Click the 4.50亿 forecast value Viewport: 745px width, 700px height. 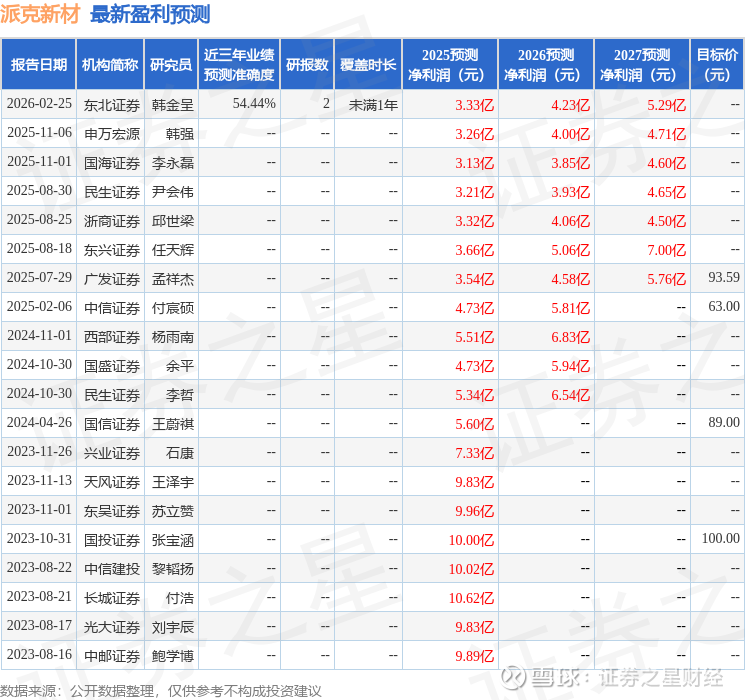pyautogui.click(x=667, y=221)
